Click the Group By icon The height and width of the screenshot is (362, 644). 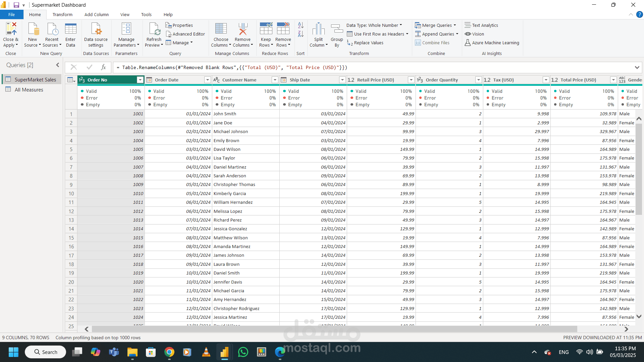coord(337,29)
